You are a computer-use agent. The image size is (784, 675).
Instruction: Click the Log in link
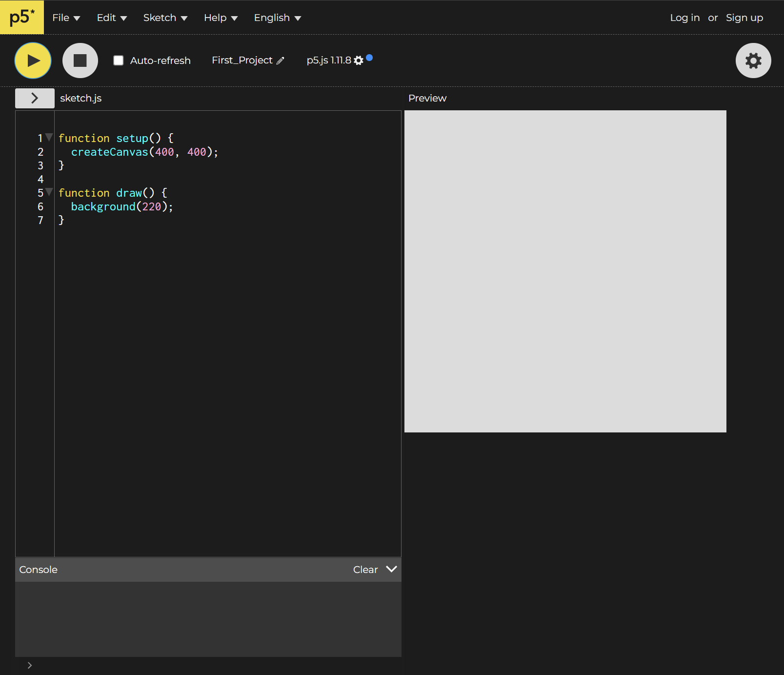684,18
